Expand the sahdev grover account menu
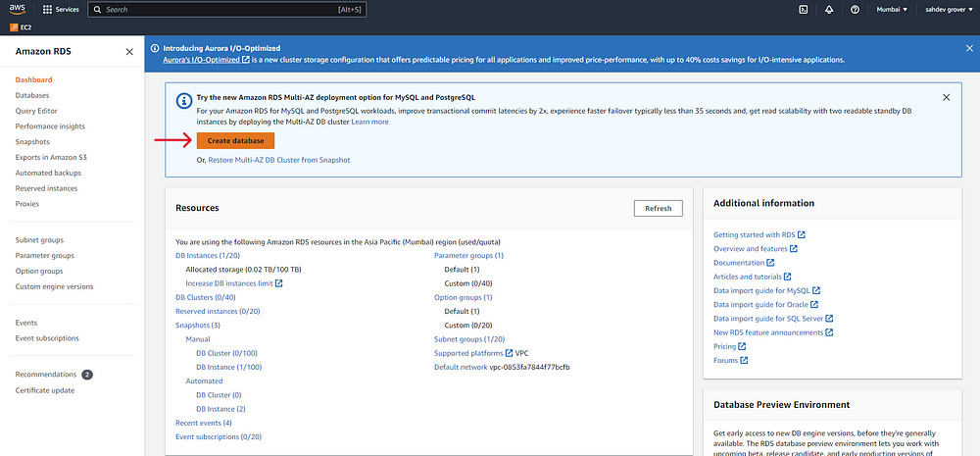 [950, 10]
